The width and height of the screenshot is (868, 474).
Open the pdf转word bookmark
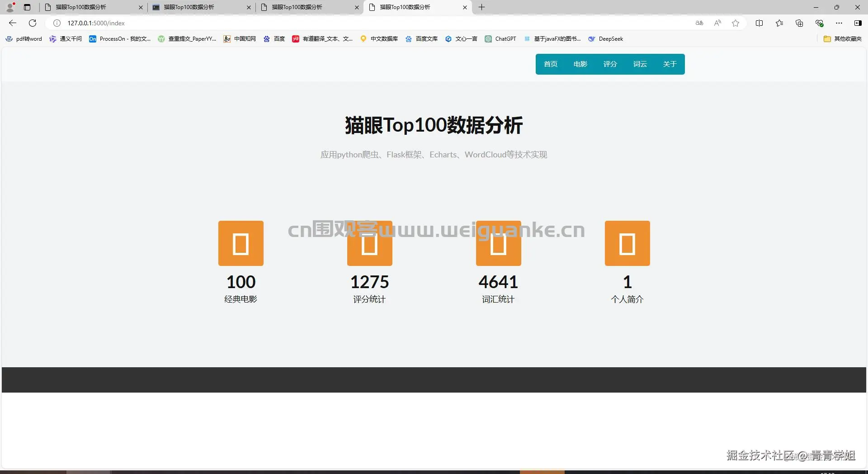tap(24, 39)
